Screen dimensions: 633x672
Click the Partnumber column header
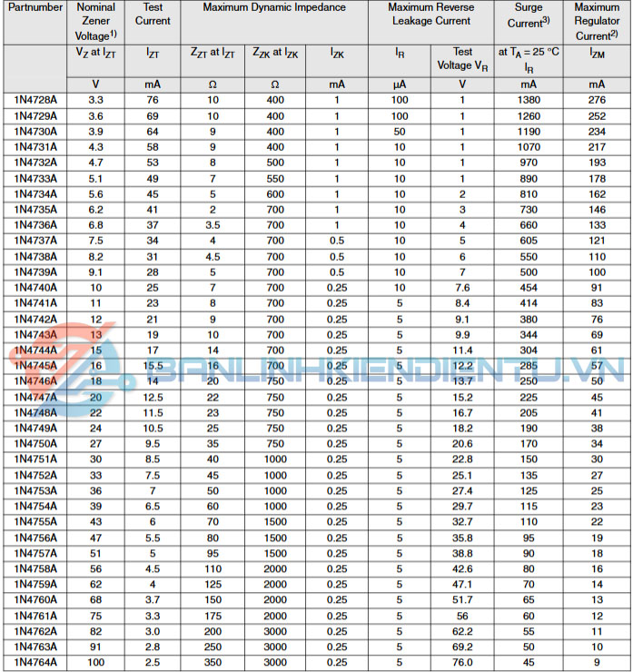tap(35, 7)
